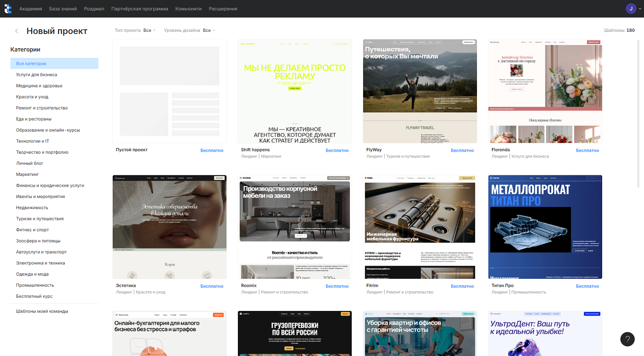Open the Roomix furniture template thumbnail
This screenshot has width=644, height=356.
click(x=295, y=227)
